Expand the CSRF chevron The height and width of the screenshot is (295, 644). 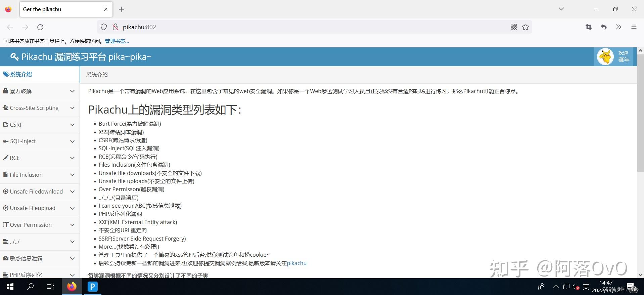point(72,125)
